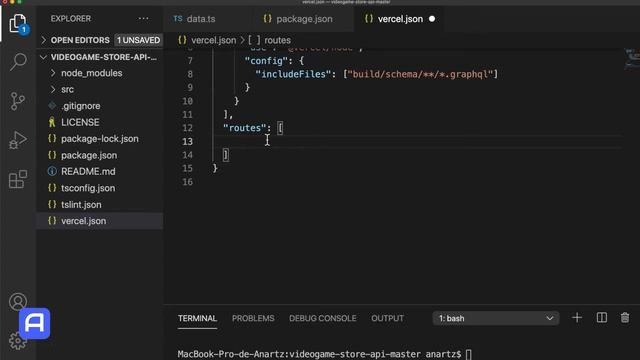Open the PROBLEMS panel tab
Image resolution: width=640 pixels, height=360 pixels.
click(253, 318)
